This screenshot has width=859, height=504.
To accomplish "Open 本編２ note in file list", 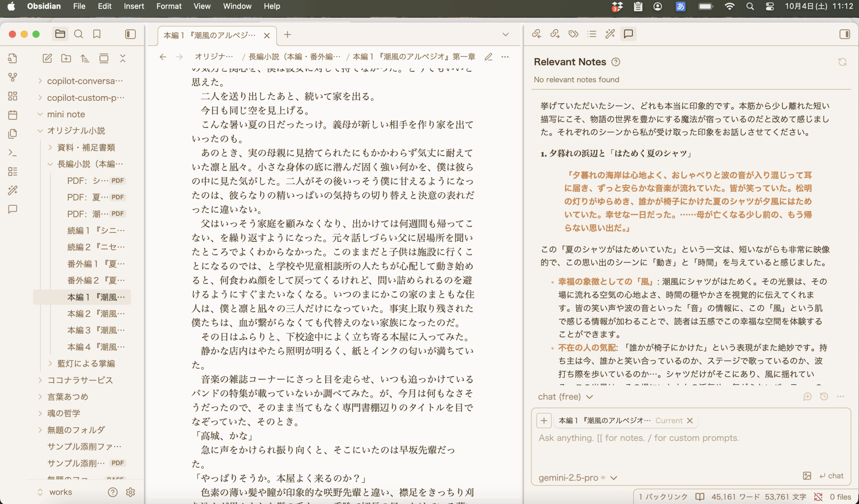I will (x=96, y=314).
